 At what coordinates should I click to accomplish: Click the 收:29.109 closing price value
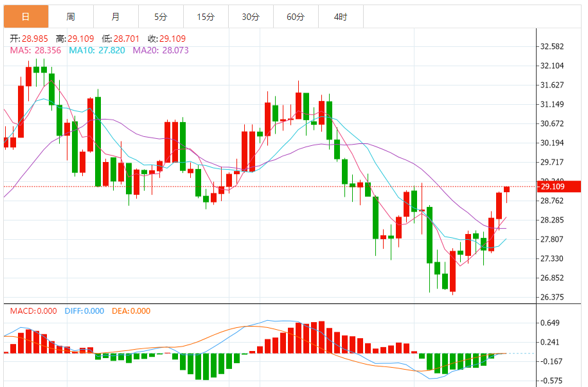(x=166, y=39)
